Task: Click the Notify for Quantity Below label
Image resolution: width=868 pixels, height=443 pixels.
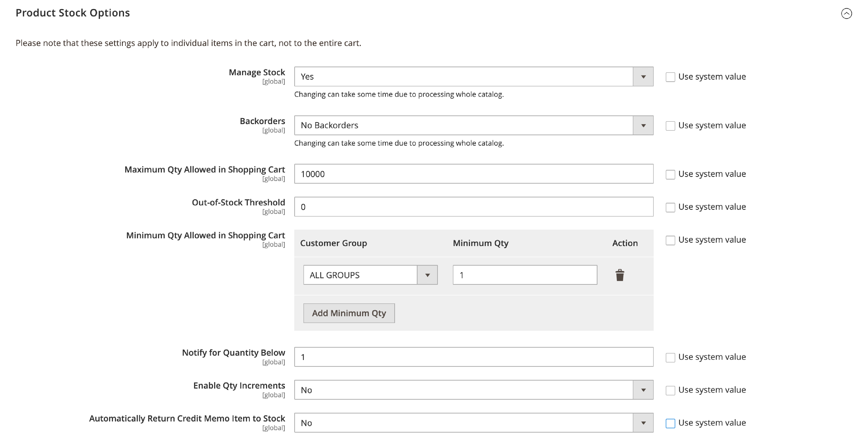Action: [233, 353]
